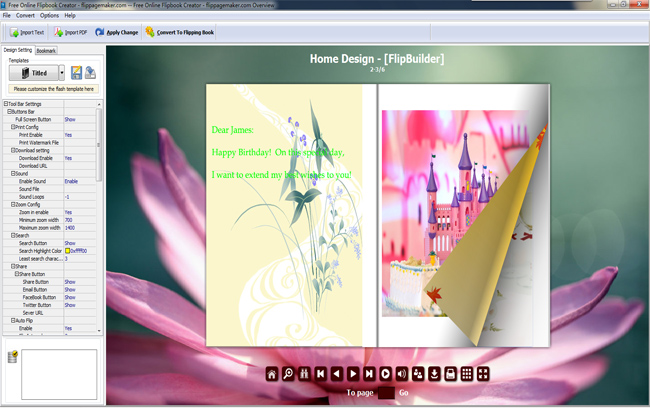Toggle flipbook sound with the speaker icon
The width and height of the screenshot is (650, 408).
(x=401, y=374)
